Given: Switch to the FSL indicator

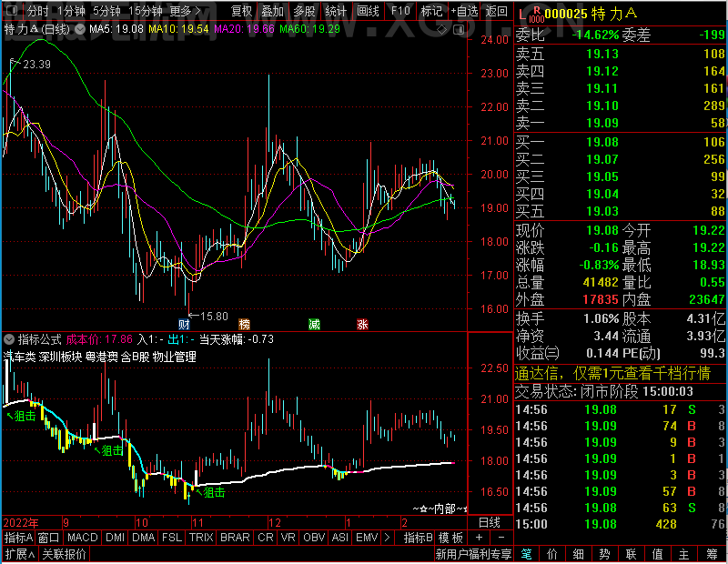Looking at the screenshot, I should [172, 538].
